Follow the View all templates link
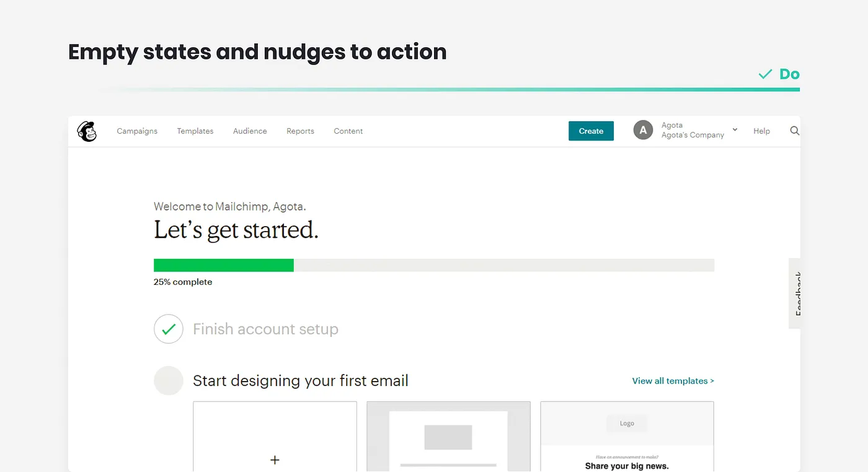The image size is (868, 472). (x=673, y=381)
